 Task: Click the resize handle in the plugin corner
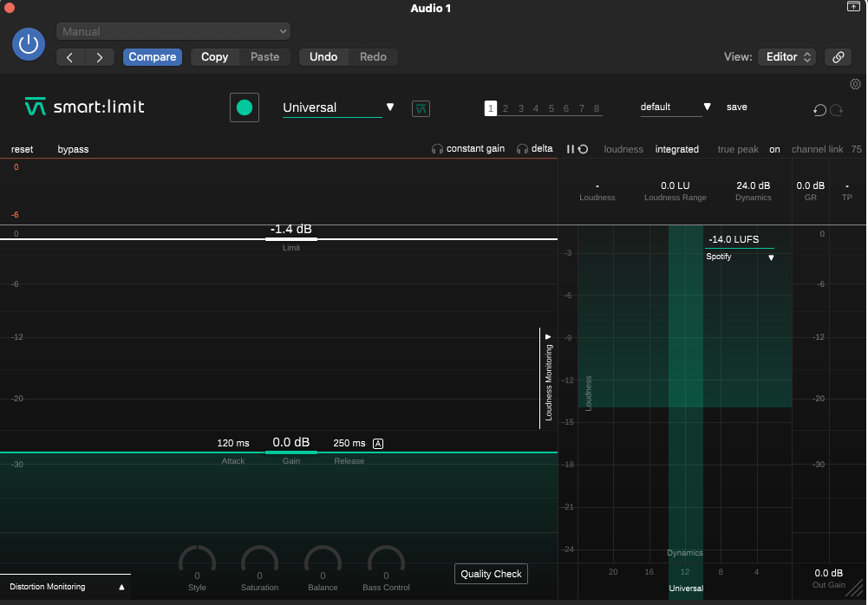(x=856, y=589)
